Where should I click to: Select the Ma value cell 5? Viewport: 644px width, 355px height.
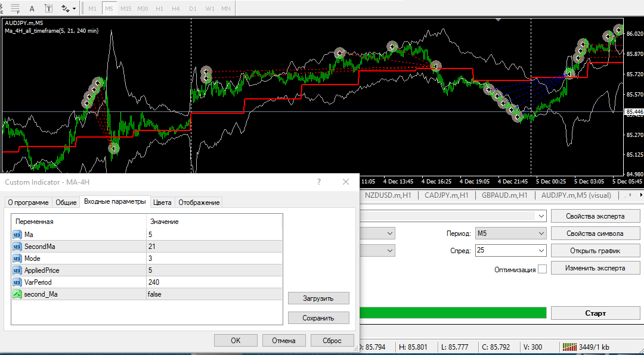[x=214, y=234]
